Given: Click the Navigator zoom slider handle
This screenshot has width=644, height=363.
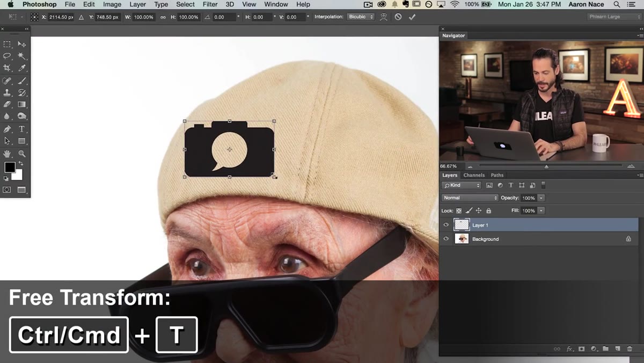Looking at the screenshot, I should pos(546,166).
